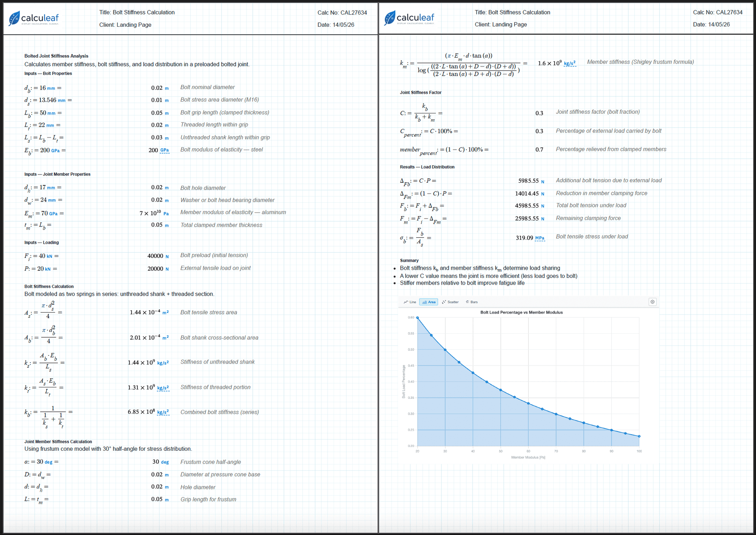Click first chart data point at 0.60
This screenshot has height=535, width=756.
pos(417,318)
